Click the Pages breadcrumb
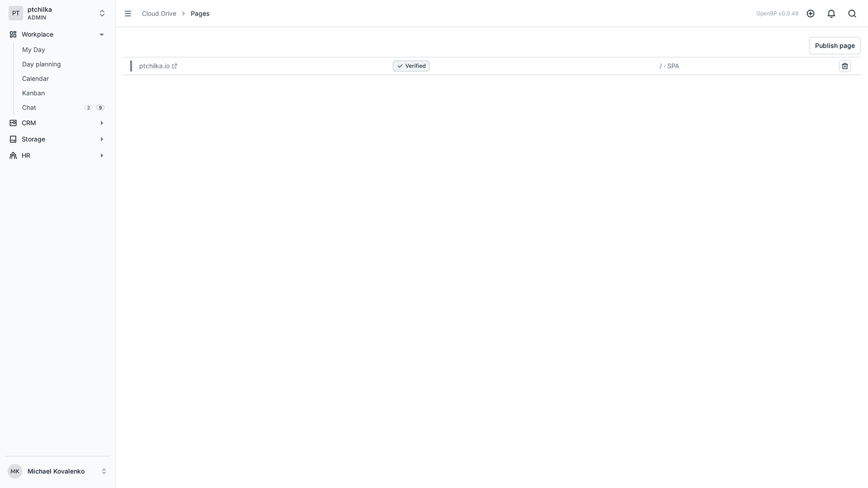868x488 pixels. (200, 14)
